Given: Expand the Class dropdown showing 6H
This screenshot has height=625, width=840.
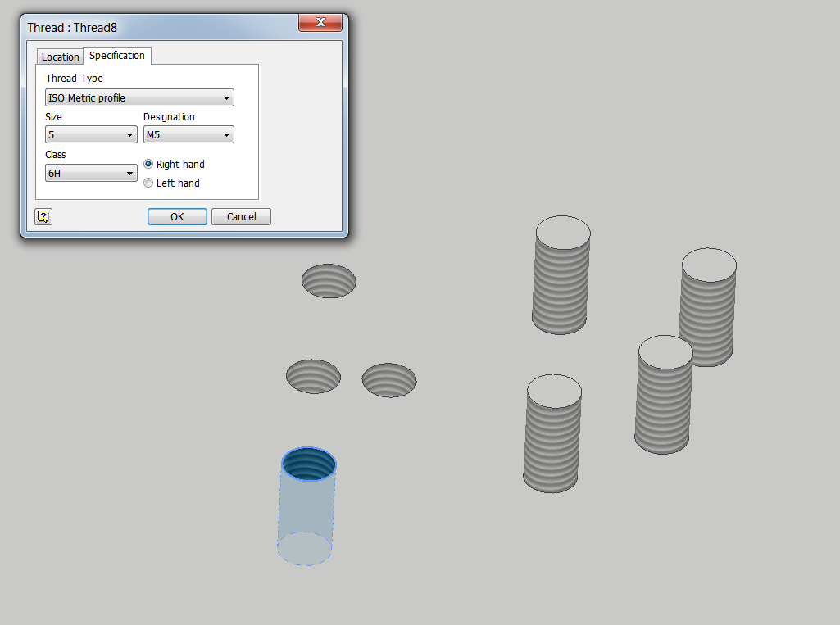Looking at the screenshot, I should click(x=90, y=173).
